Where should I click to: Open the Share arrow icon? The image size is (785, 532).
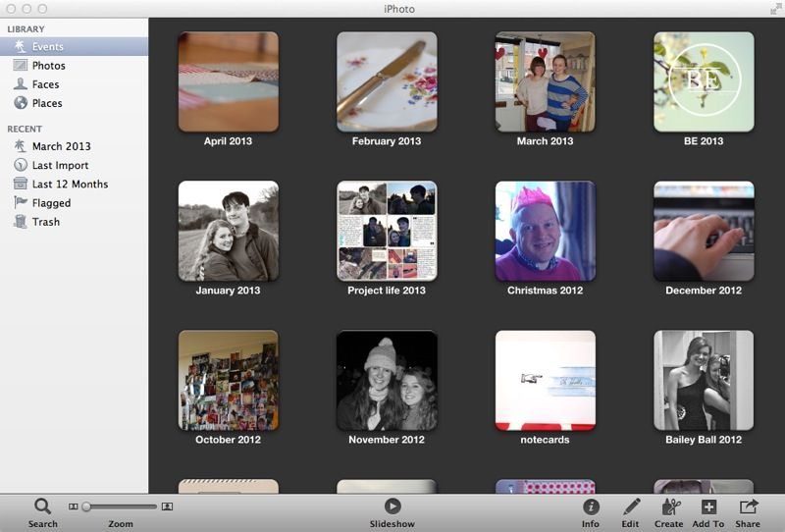pyautogui.click(x=749, y=506)
